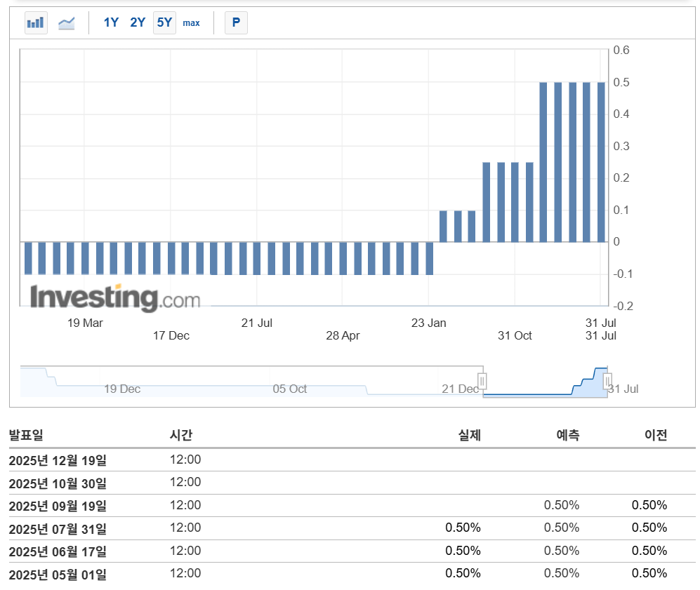700x590 pixels.
Task: Select the 2025년 06월 17일 row date
Action: tap(58, 551)
